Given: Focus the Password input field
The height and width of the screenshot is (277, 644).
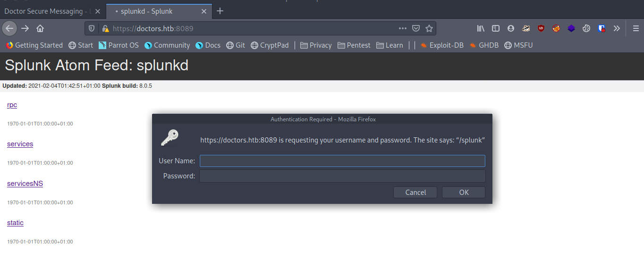Looking at the screenshot, I should (342, 176).
